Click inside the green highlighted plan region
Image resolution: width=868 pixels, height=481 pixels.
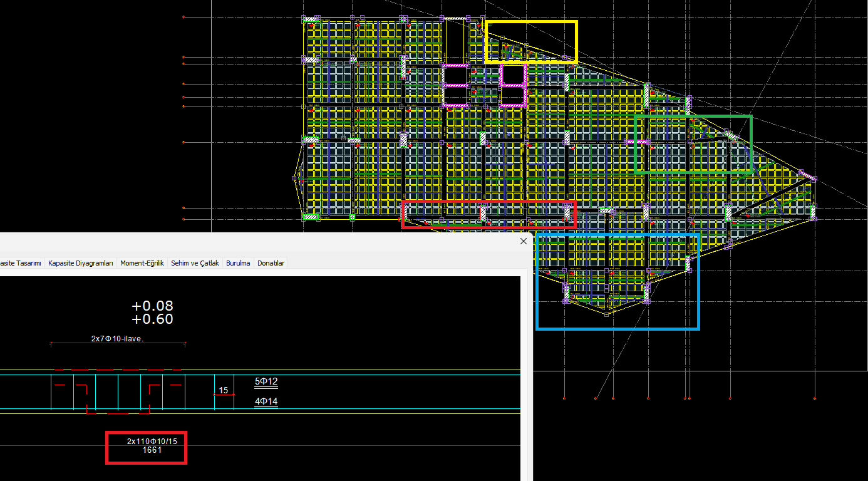(x=693, y=144)
